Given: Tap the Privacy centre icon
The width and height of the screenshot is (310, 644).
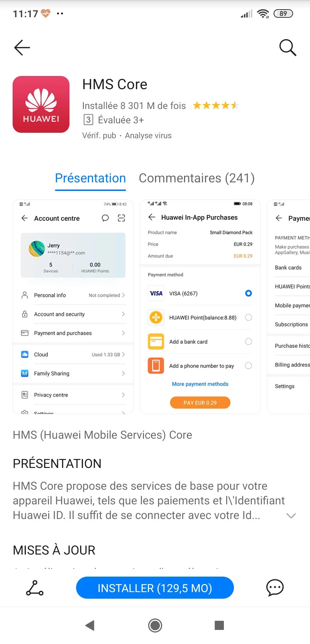Looking at the screenshot, I should coord(25,395).
